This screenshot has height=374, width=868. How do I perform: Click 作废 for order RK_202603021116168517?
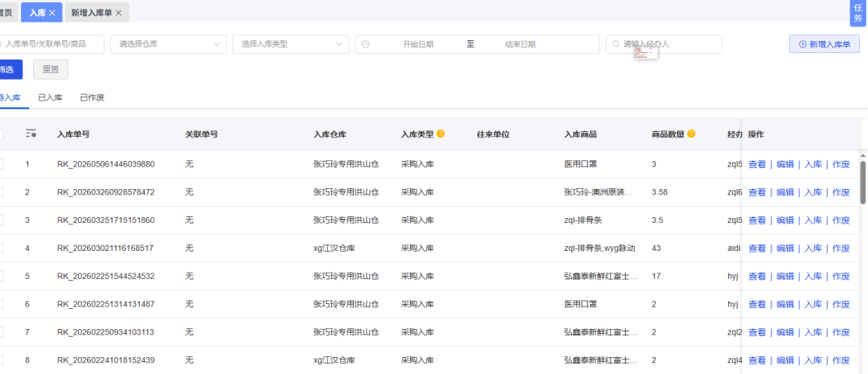(x=841, y=249)
